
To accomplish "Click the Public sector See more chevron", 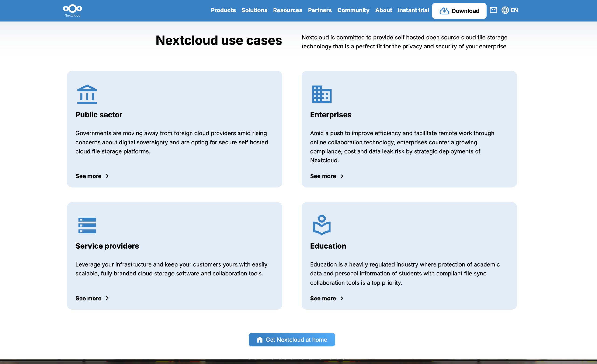I will pos(107,176).
